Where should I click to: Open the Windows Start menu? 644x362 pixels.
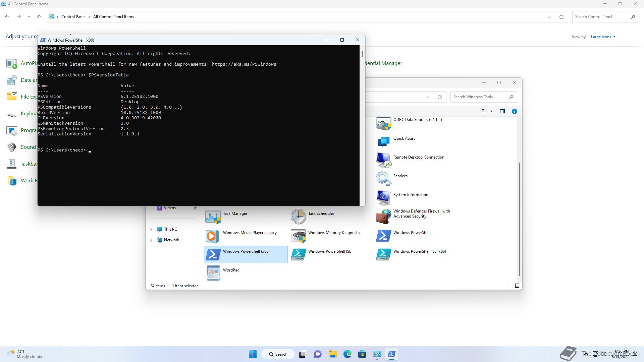tap(253, 354)
